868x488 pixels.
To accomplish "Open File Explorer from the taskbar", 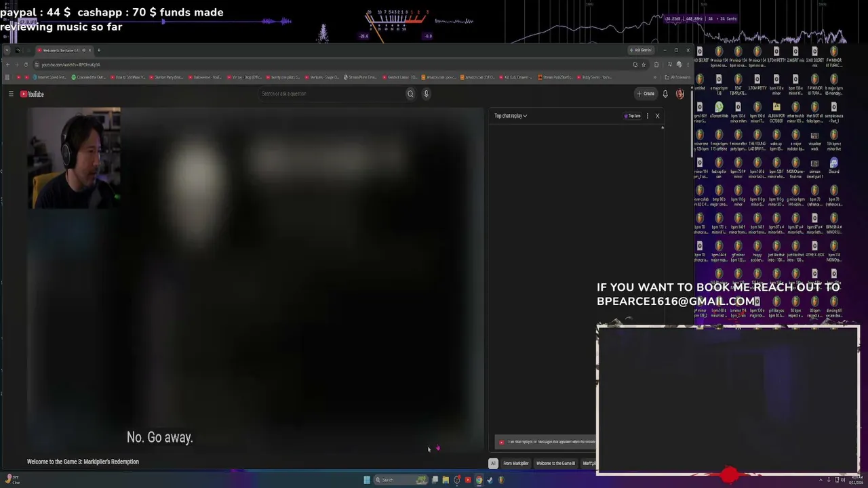I will [446, 480].
